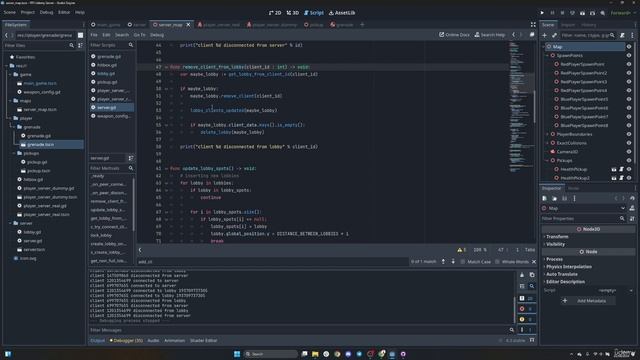Screen dimensions: 640x360
Task: Open the Debug menu in top bar
Action: click(47, 12)
